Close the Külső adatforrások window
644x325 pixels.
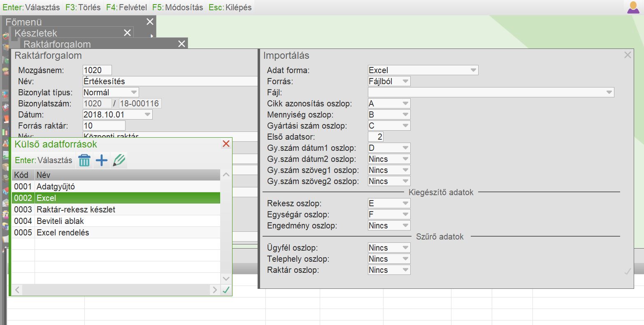tap(226, 144)
